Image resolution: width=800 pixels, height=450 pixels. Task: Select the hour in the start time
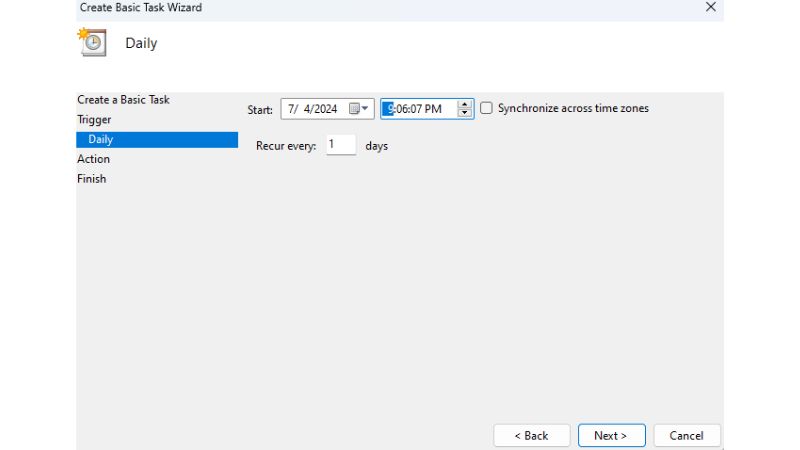390,109
